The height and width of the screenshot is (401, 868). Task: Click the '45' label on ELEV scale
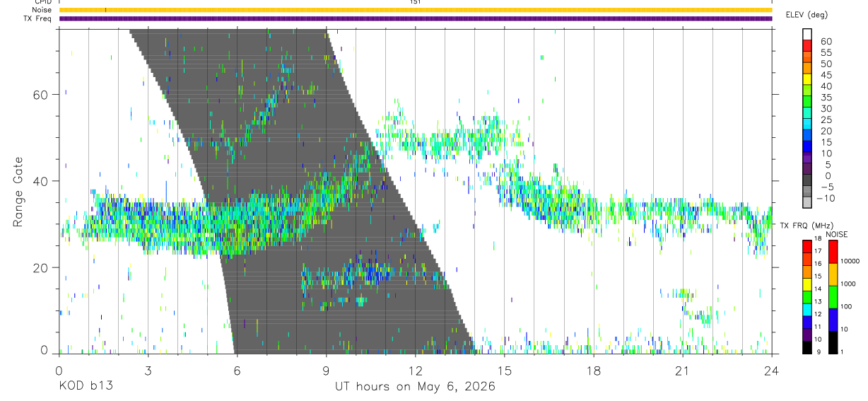point(826,75)
